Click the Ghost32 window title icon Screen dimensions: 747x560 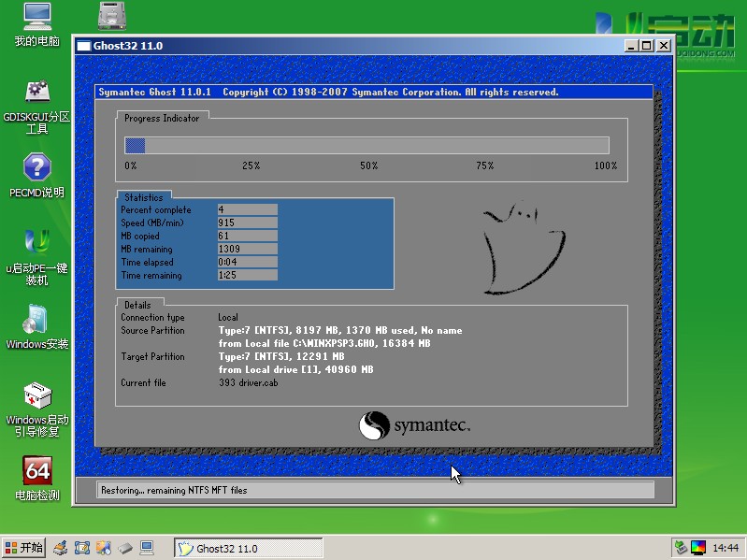[x=83, y=46]
